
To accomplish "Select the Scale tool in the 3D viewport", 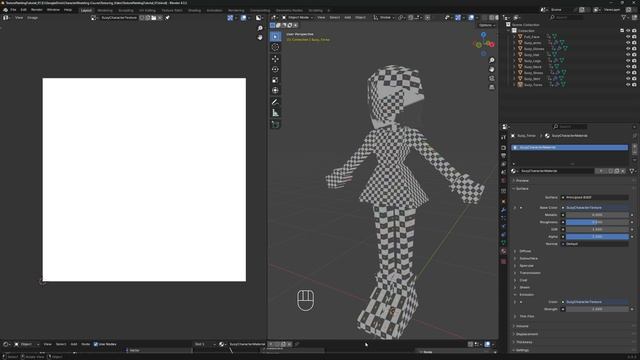I will pos(276,80).
